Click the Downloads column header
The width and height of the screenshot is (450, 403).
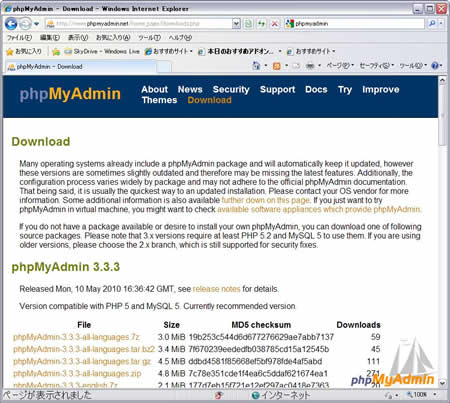click(x=358, y=325)
